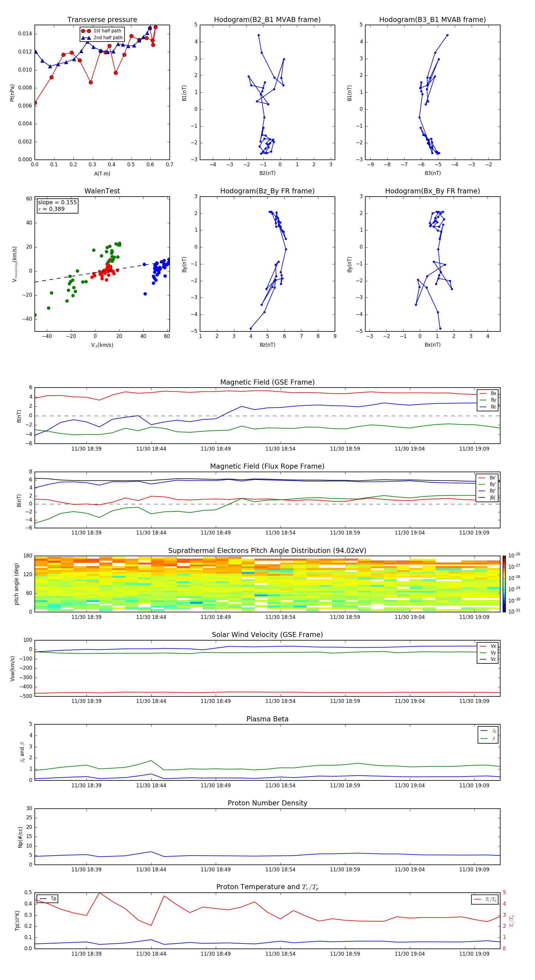Viewport: 535px width, 980px height.
Task: Click the "Proton Number Density" title
Action: click(x=267, y=803)
